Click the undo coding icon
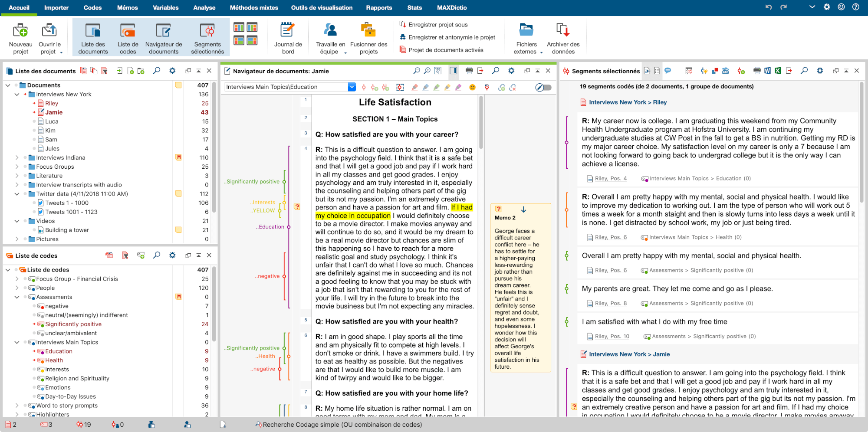The width and height of the screenshot is (868, 432). coord(487,87)
